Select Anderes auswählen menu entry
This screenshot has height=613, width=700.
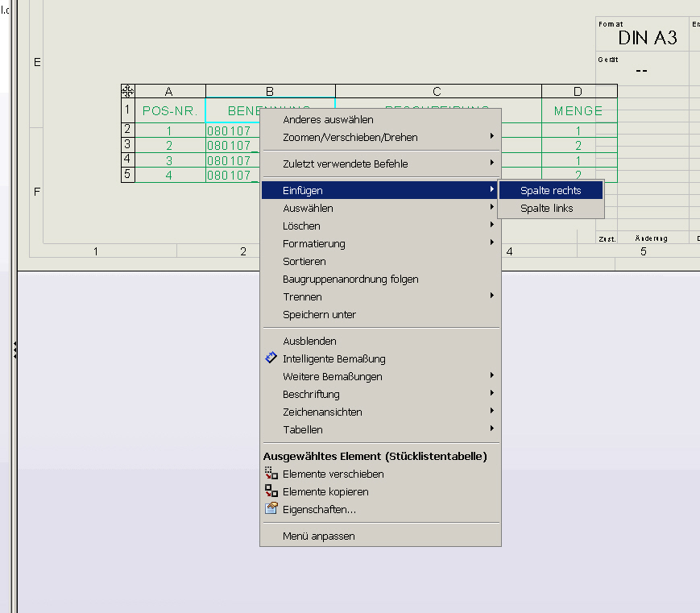point(380,120)
